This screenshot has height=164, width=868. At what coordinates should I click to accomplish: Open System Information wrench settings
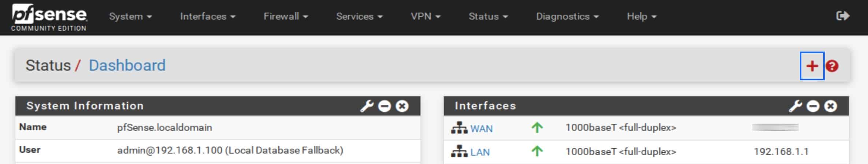367,106
